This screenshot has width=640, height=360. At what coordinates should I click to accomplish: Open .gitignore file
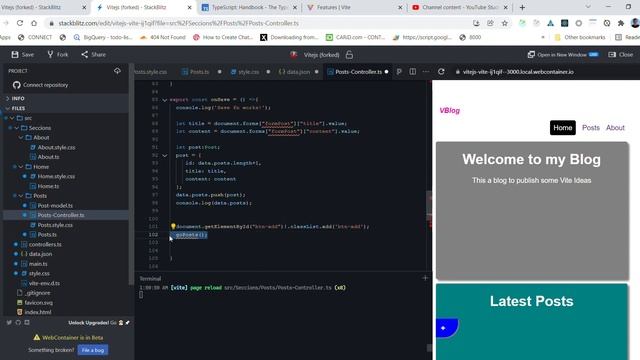37,293
